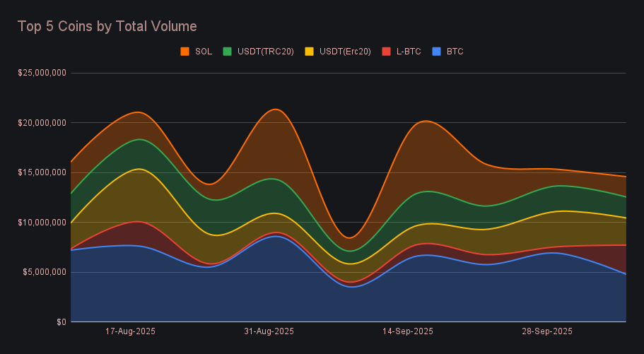Click the green USDT(TRC20) legend swatch

tap(227, 52)
